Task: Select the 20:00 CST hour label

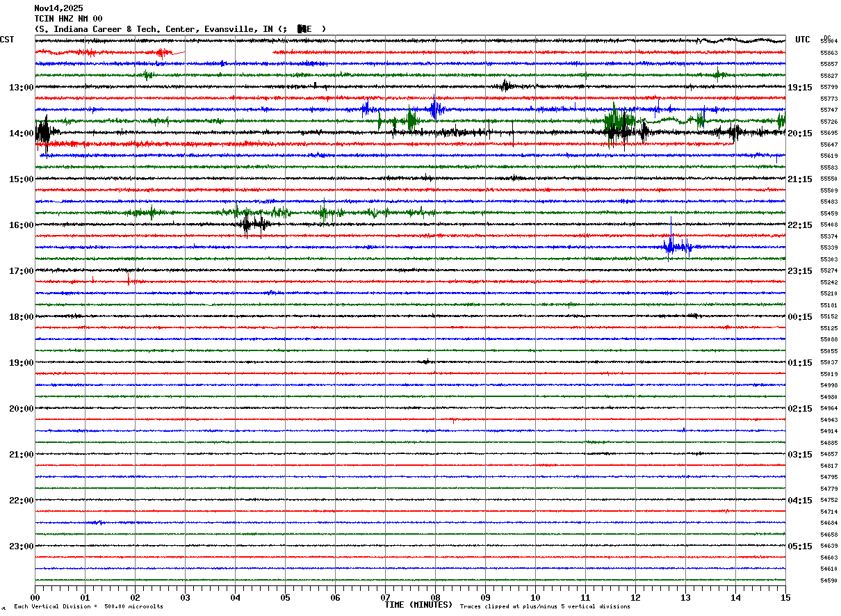Action: [21, 409]
